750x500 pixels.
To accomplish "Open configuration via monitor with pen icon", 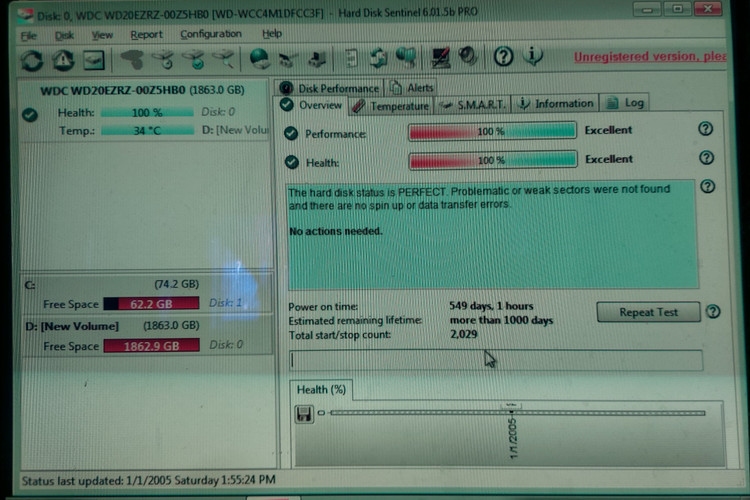I will pos(441,57).
